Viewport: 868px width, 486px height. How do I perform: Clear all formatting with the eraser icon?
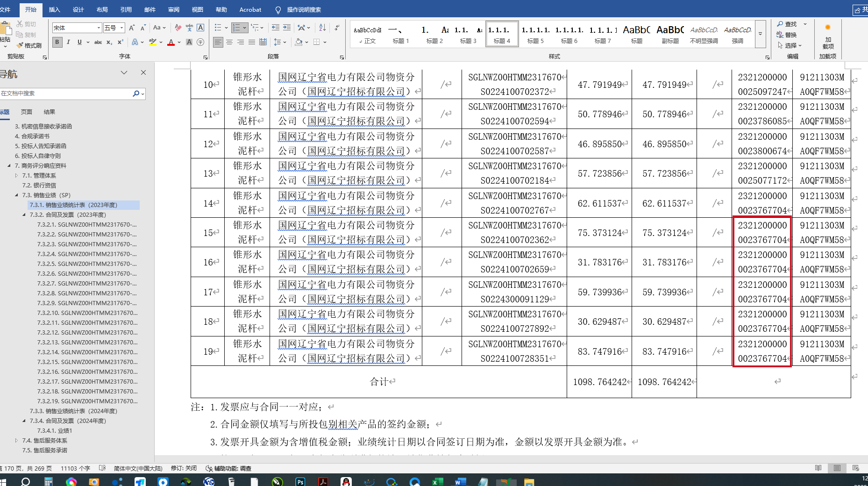pos(178,28)
